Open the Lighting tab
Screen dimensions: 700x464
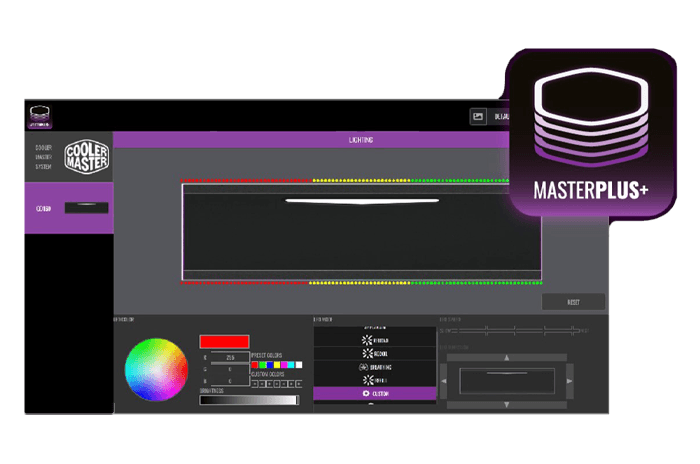pos(360,140)
